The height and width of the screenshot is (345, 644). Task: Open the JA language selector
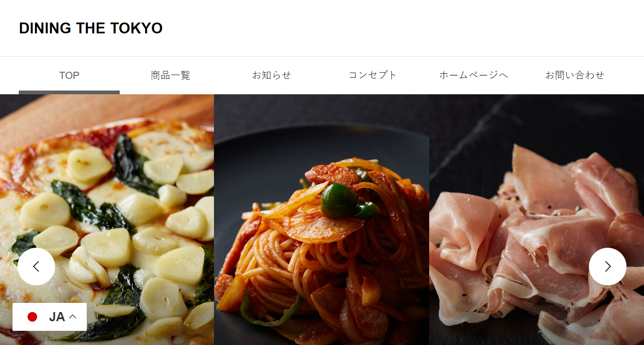pyautogui.click(x=50, y=317)
